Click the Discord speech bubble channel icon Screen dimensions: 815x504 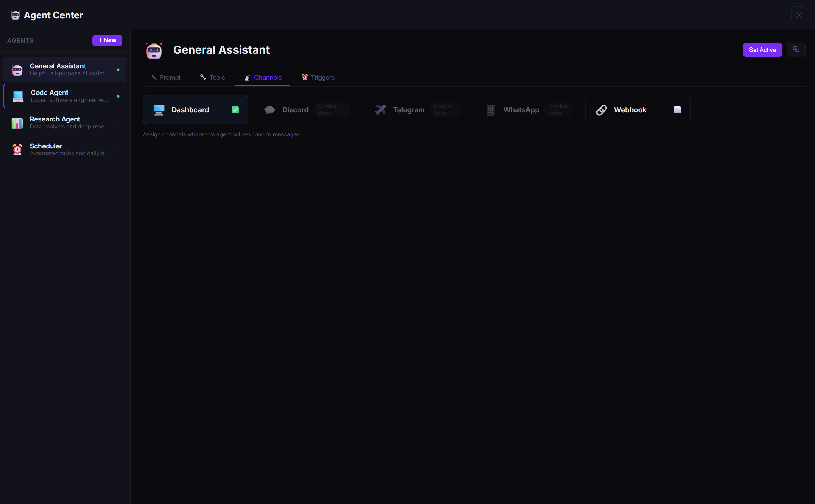[x=269, y=109]
